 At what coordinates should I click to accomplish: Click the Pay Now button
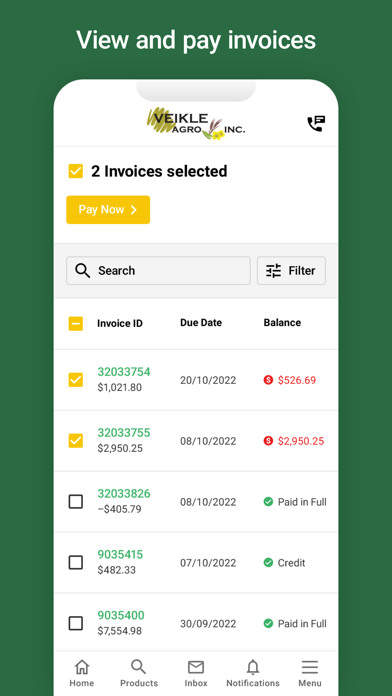pyautogui.click(x=108, y=210)
